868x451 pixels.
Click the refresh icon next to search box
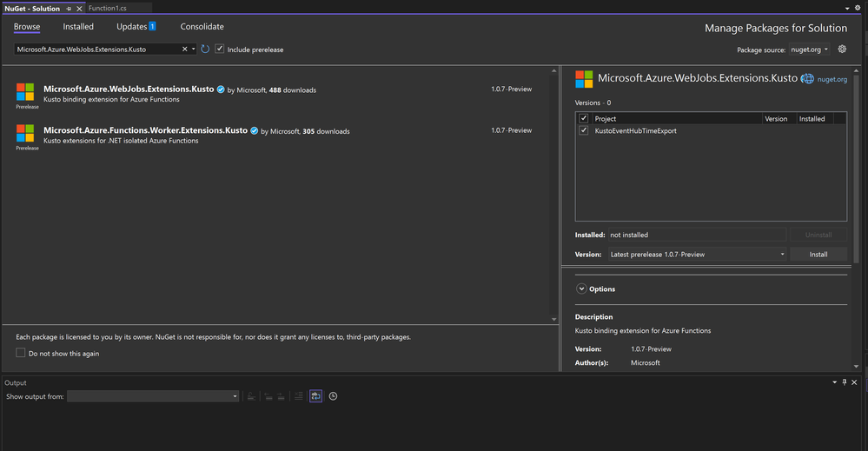click(x=205, y=50)
